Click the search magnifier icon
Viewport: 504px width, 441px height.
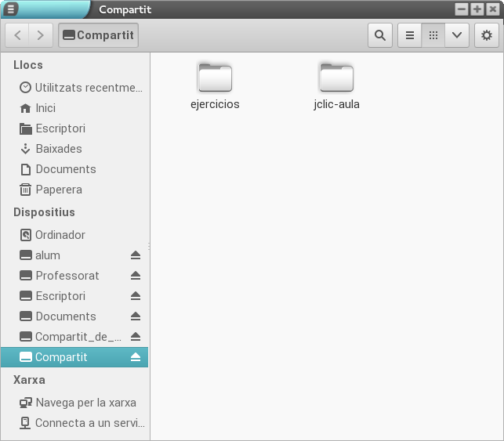380,35
